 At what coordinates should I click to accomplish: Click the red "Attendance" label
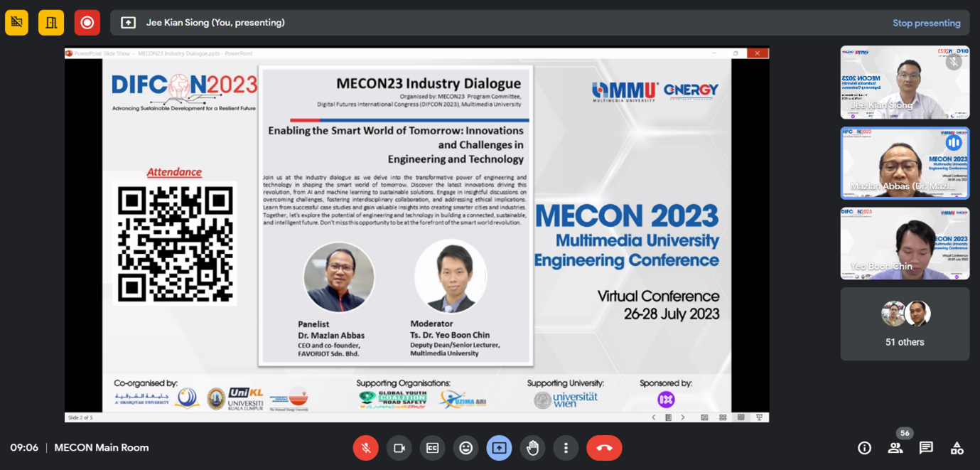pyautogui.click(x=174, y=172)
